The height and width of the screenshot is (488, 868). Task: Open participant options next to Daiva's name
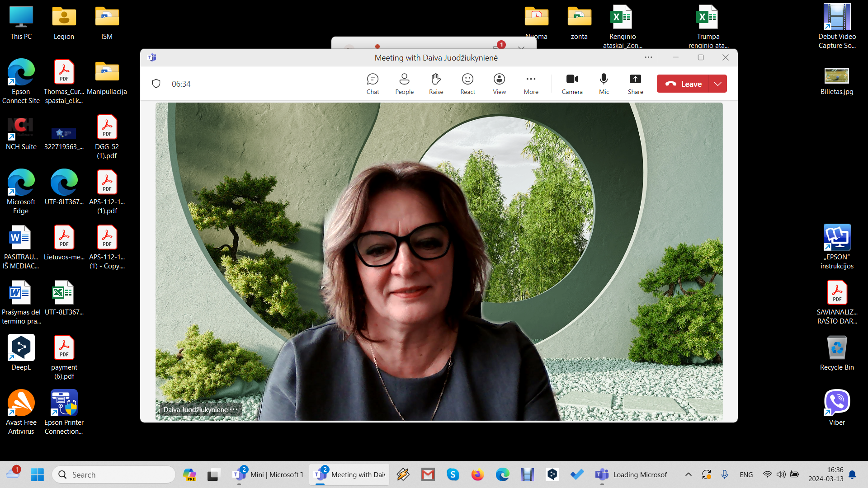[233, 409]
